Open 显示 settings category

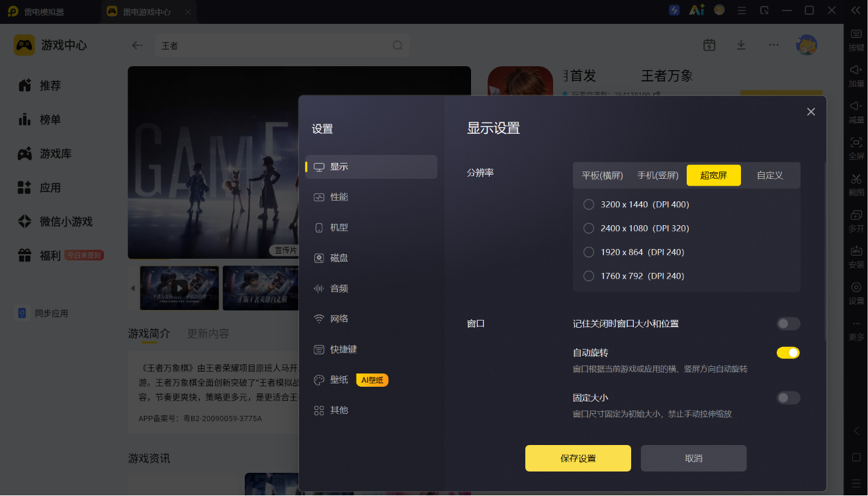pos(371,167)
